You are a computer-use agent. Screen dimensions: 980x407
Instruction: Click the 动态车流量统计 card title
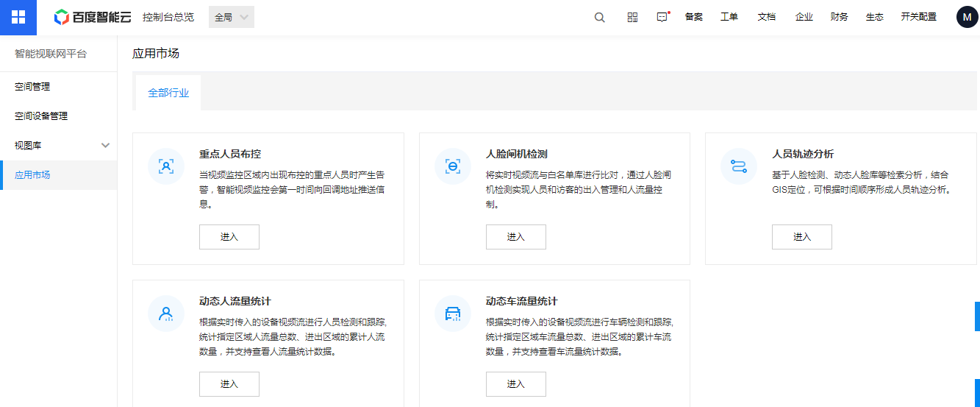[x=522, y=301]
